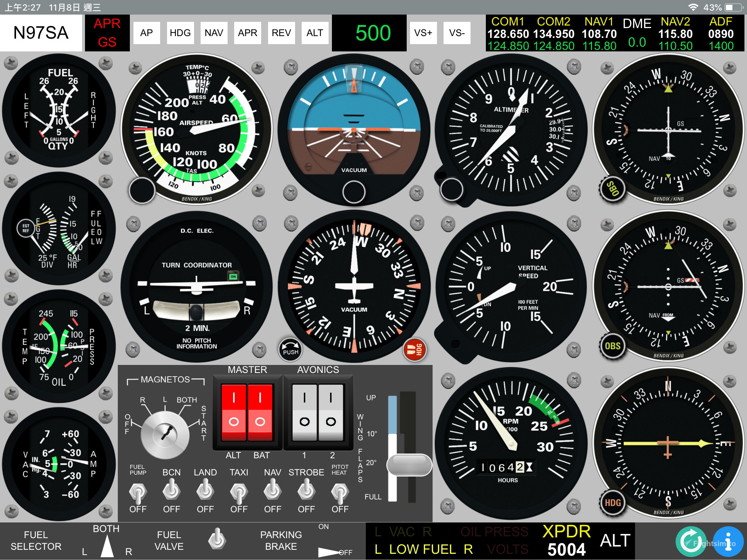Click the airspeed indicator knob
The image size is (747, 560).
[x=143, y=191]
